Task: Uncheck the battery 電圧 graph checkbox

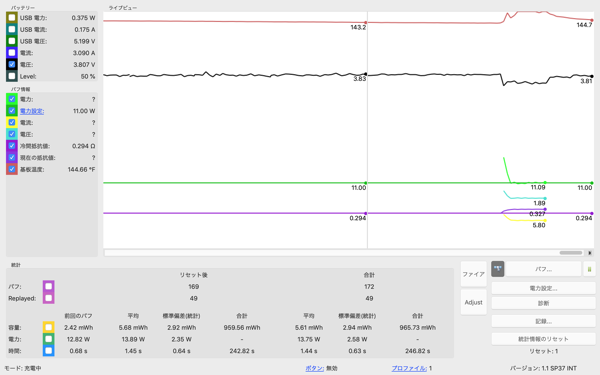Action: point(12,64)
